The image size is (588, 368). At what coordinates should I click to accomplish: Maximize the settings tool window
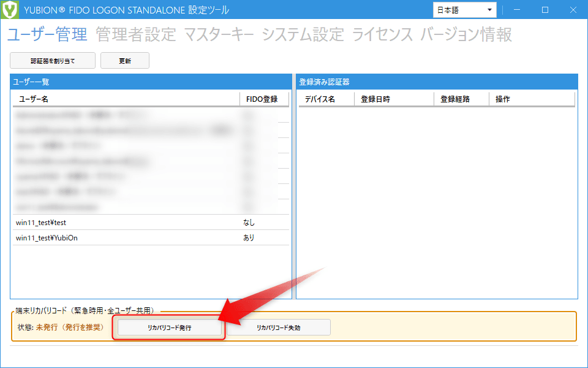click(x=545, y=10)
